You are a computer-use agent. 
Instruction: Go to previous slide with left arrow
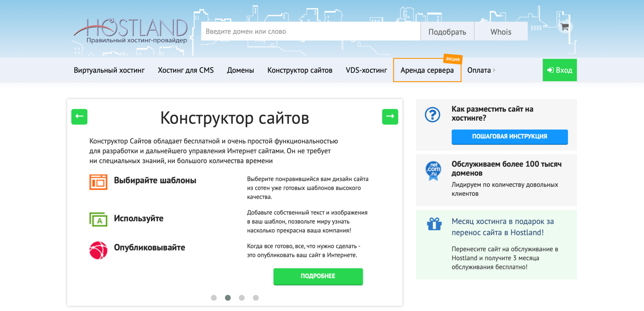point(79,116)
